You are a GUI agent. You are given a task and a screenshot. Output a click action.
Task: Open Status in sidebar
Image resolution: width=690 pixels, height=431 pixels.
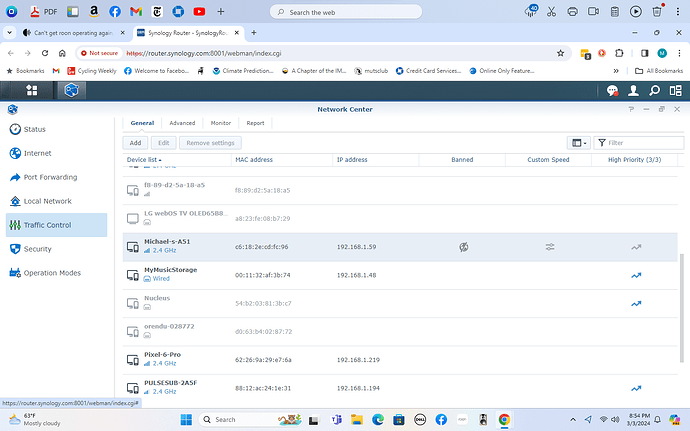click(x=56, y=129)
